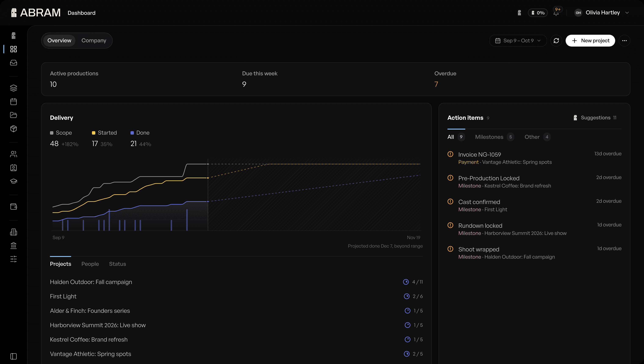Screen dimensions: 644x364
Task: Select the People tab under Delivery
Action: 90,264
